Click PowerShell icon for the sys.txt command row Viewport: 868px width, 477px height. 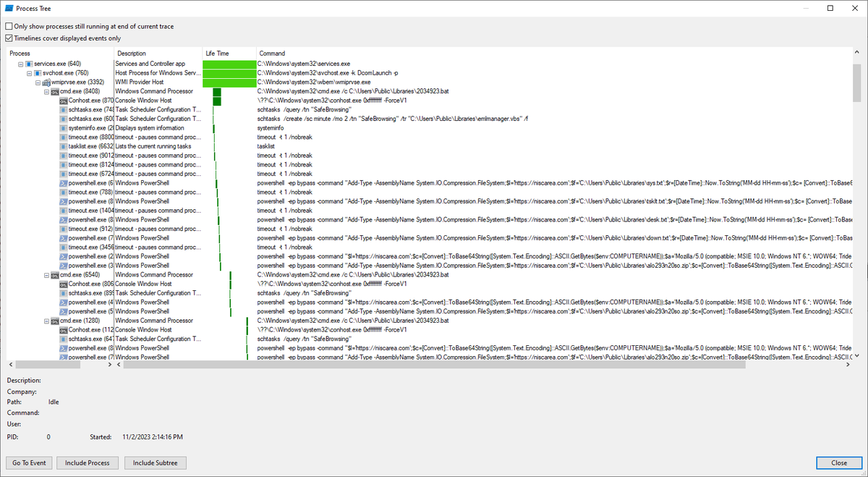pos(64,183)
